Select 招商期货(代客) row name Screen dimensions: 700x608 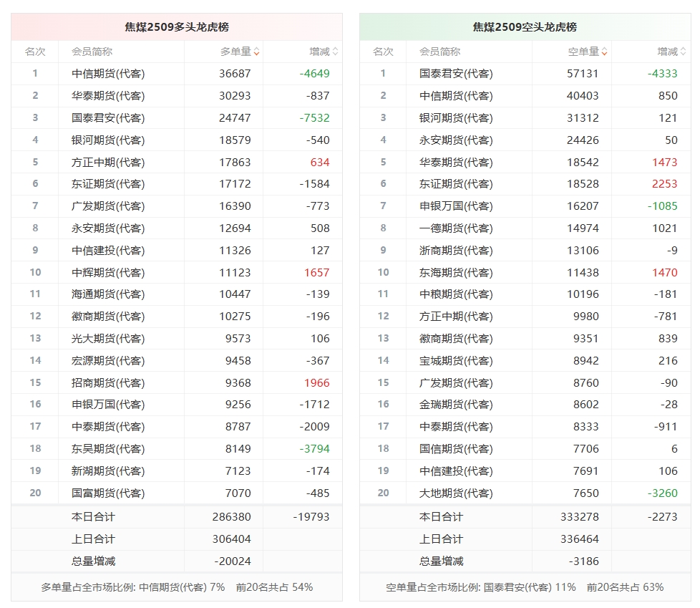coord(108,383)
